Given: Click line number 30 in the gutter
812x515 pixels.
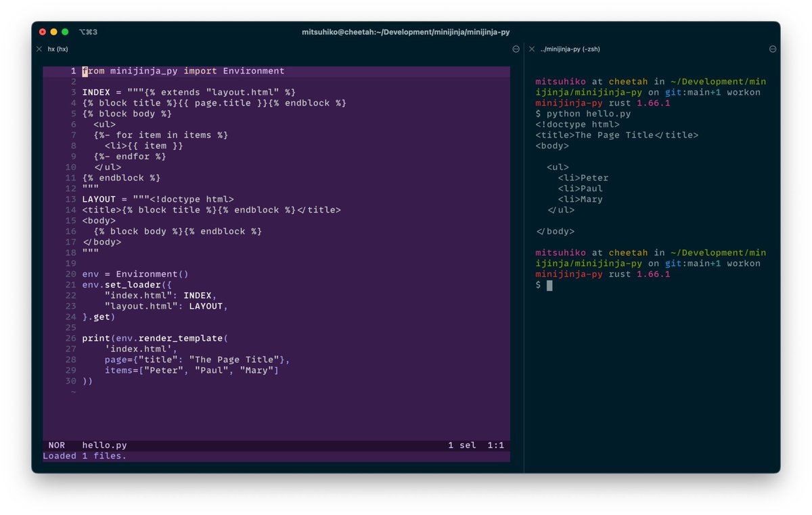Looking at the screenshot, I should [71, 381].
